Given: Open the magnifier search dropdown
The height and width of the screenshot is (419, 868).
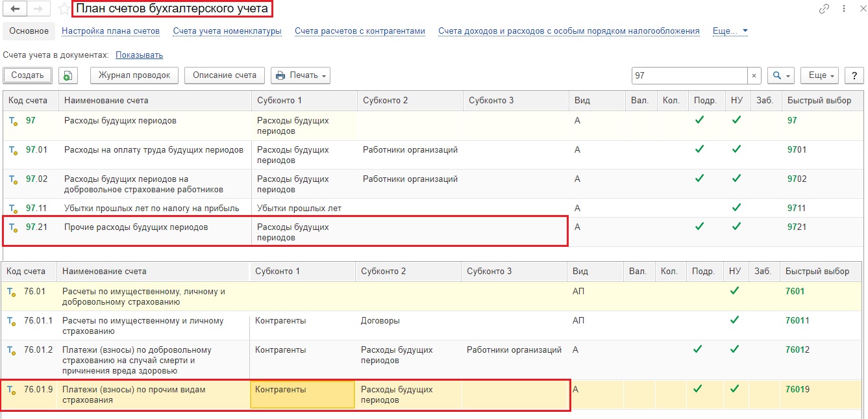Looking at the screenshot, I should 780,75.
